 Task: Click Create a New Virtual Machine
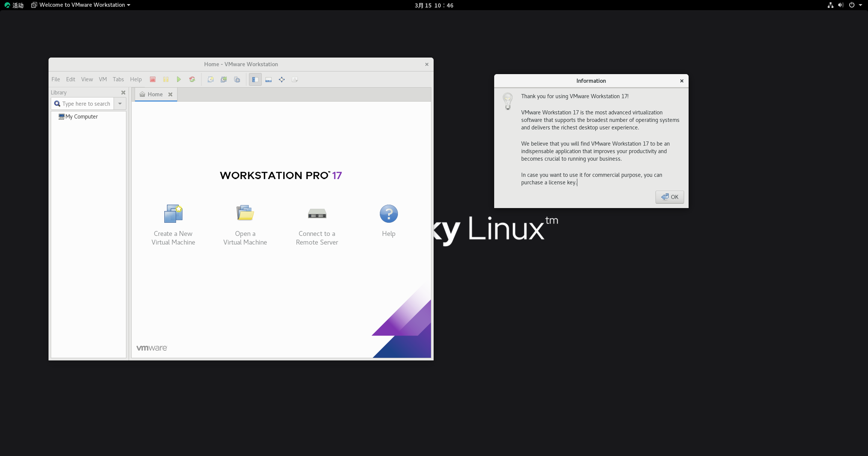click(173, 225)
